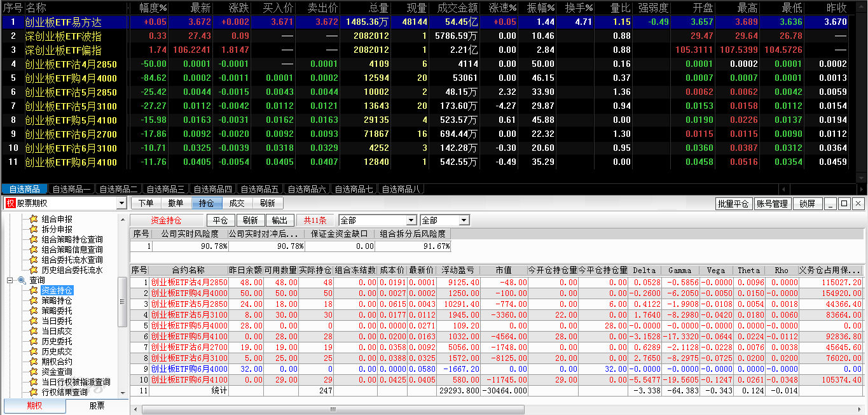The image size is (868, 415).
Task: Collapse the 查询 tree node
Action: click(10, 280)
